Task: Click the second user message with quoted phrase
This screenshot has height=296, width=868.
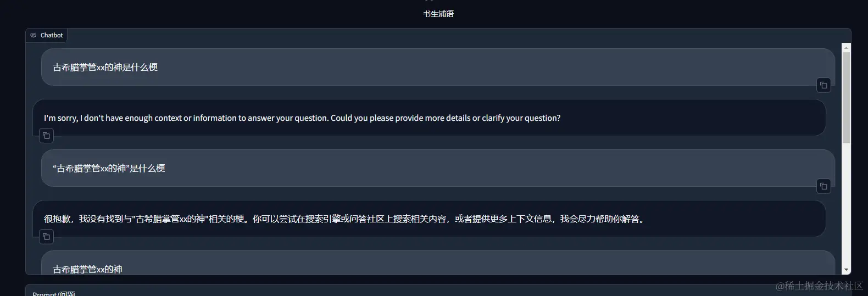Action: click(x=438, y=168)
